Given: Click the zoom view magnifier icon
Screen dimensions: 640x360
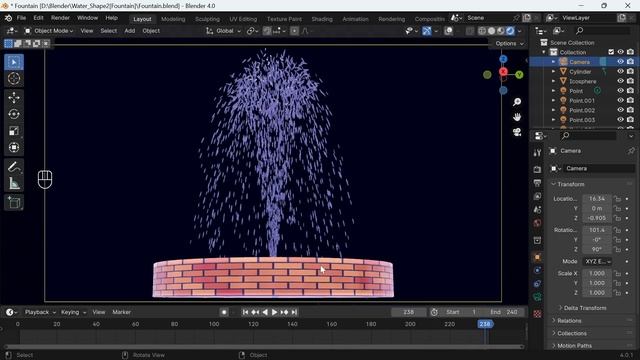Looking at the screenshot, I should pos(517,102).
